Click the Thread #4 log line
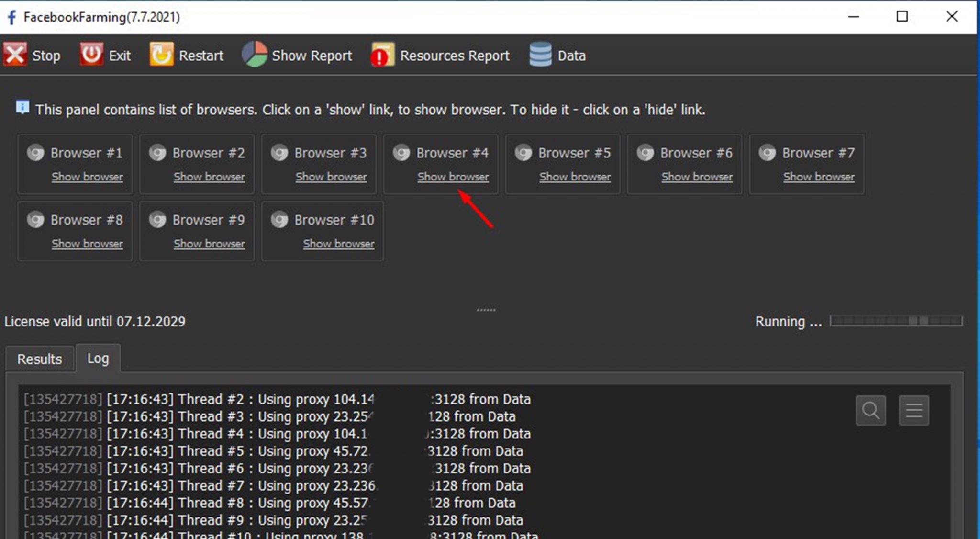Viewport: 980px width, 539px height. pyautogui.click(x=277, y=434)
